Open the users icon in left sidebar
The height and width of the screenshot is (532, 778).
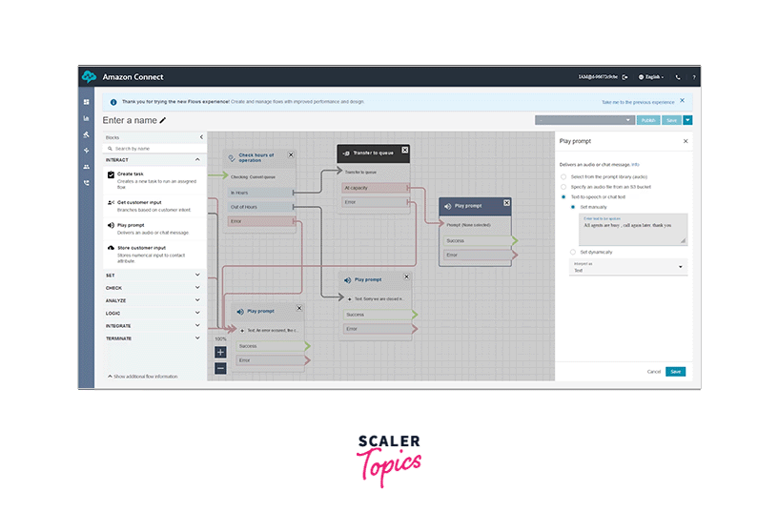click(x=86, y=166)
